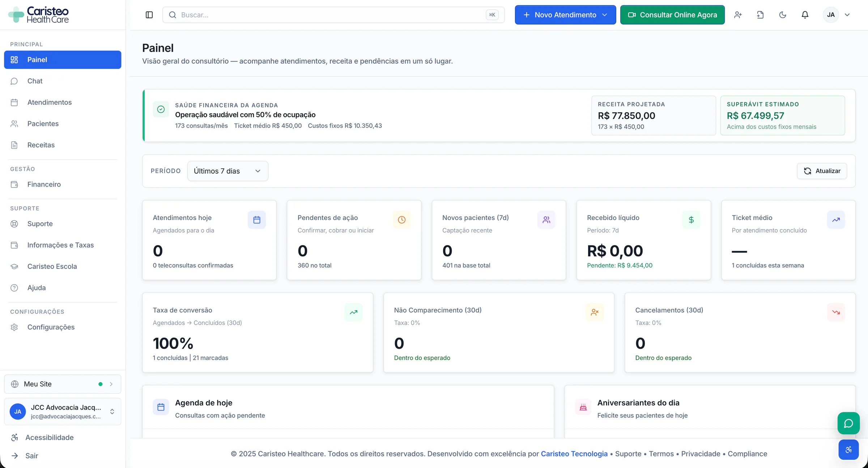868x468 pixels.
Task: Open Financeiro in sidebar
Action: [63, 185]
